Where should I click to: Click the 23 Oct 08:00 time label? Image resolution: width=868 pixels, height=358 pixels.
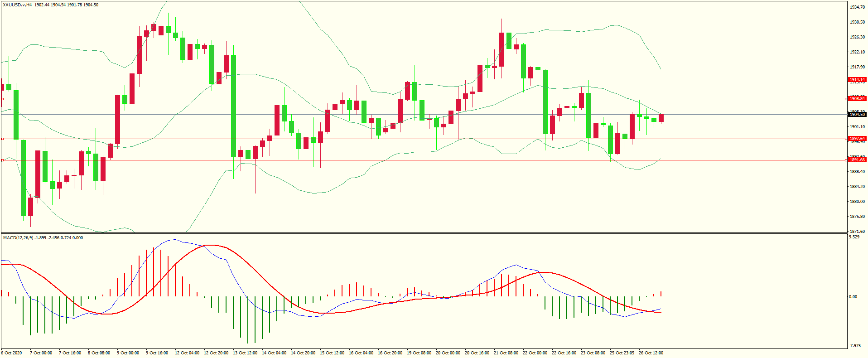coord(593,353)
